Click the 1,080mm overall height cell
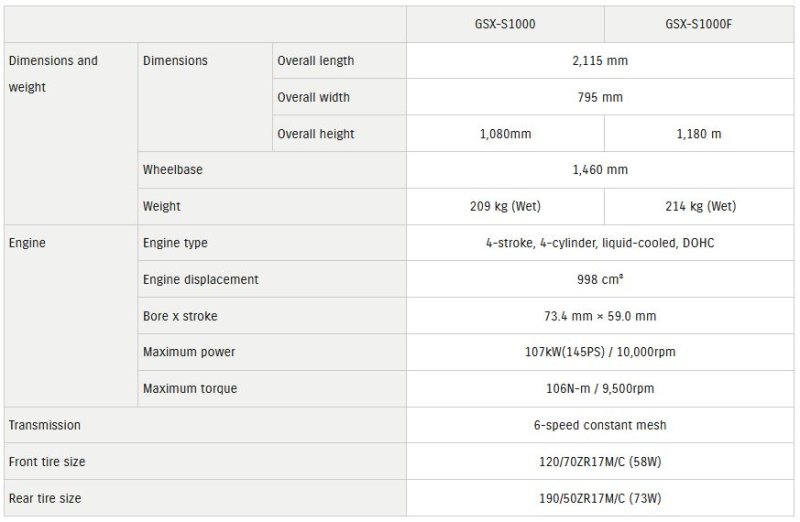800x522 pixels. (504, 134)
